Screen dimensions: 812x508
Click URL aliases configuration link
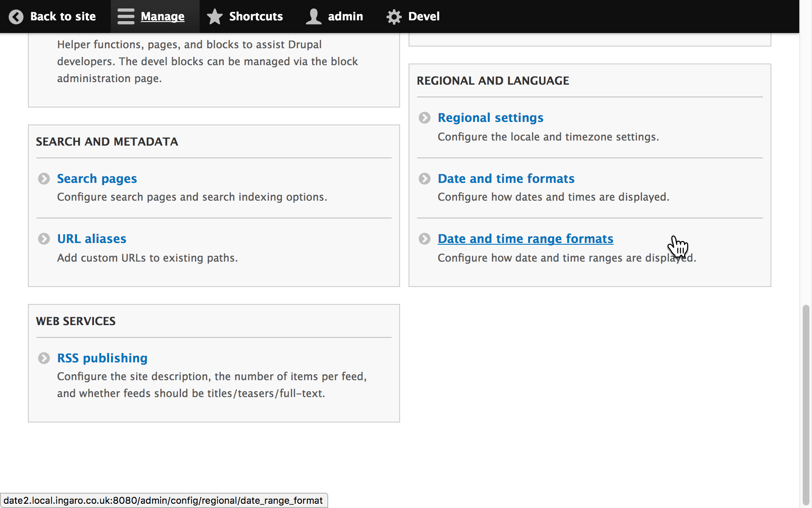coord(91,239)
